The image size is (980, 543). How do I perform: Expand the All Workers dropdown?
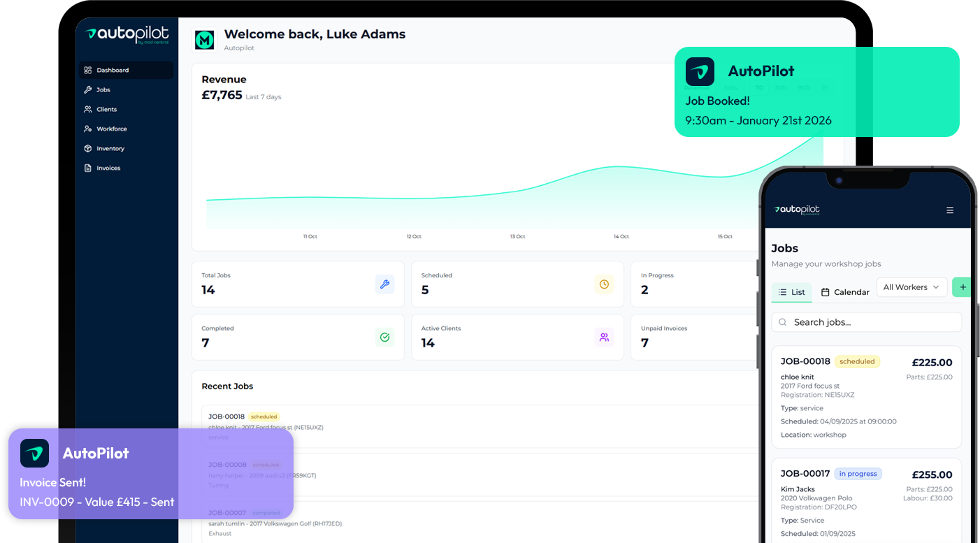911,287
